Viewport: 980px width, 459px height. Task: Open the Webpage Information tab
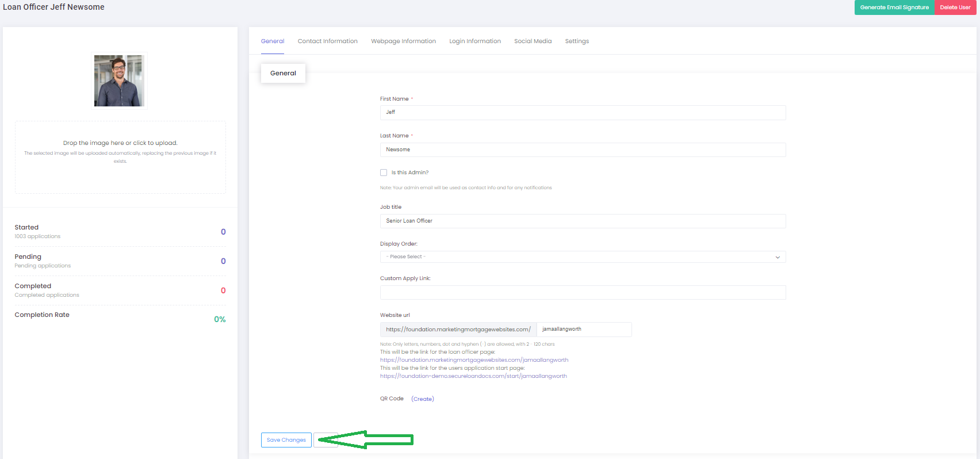click(x=403, y=41)
